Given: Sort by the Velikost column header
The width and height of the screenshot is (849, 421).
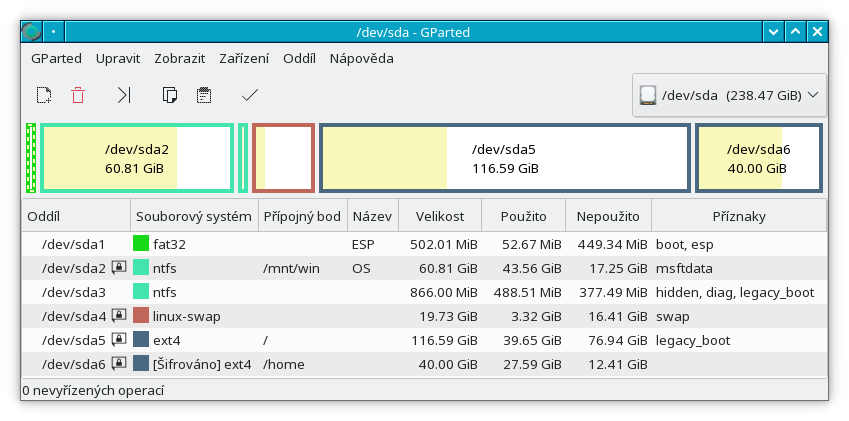Looking at the screenshot, I should click(440, 217).
